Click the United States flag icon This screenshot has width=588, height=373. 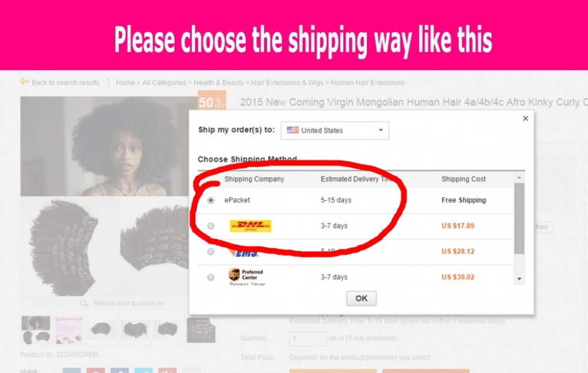click(x=292, y=130)
